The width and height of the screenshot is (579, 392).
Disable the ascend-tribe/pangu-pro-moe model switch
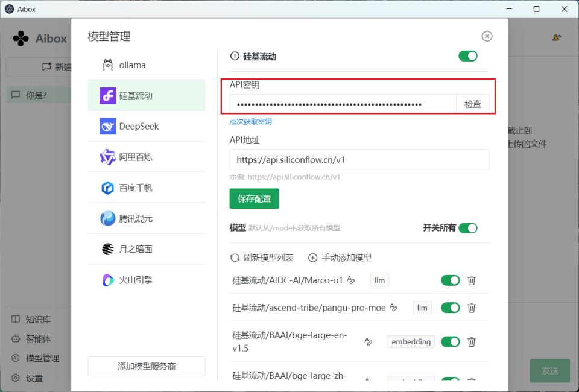point(451,308)
